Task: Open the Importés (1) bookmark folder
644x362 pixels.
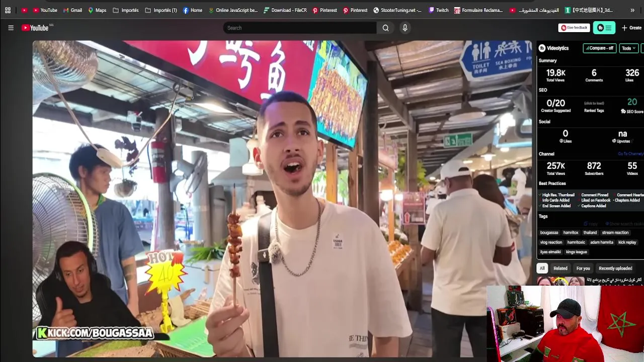Action: point(161,10)
